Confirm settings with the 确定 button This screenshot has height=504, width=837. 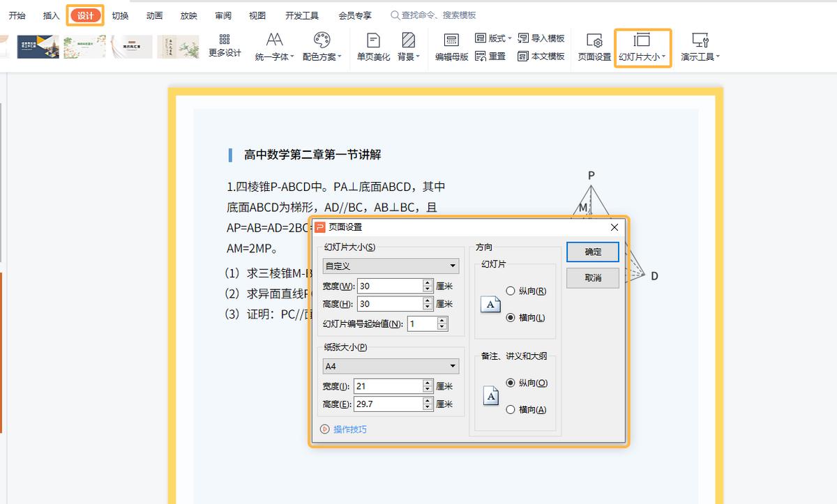592,252
